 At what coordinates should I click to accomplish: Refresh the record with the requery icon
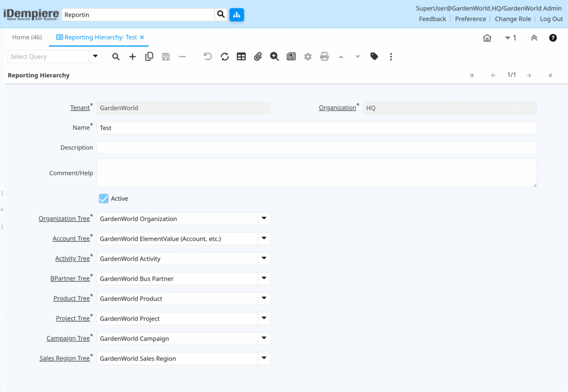pos(225,57)
